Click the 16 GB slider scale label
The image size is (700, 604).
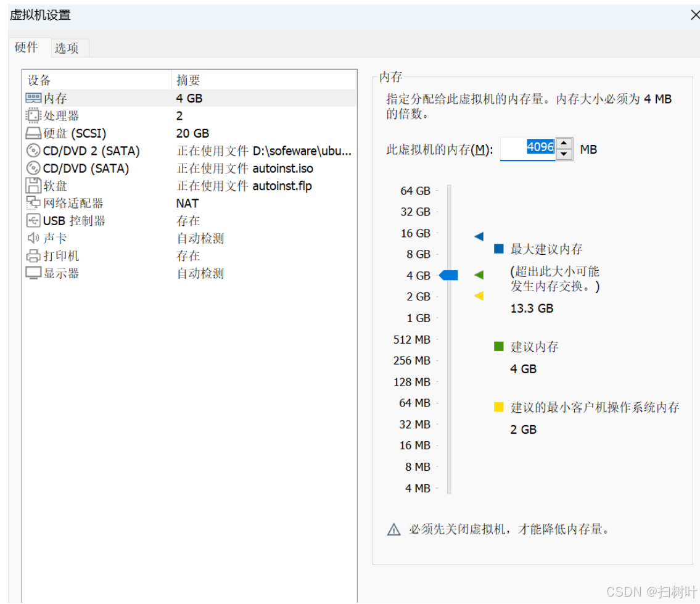415,233
